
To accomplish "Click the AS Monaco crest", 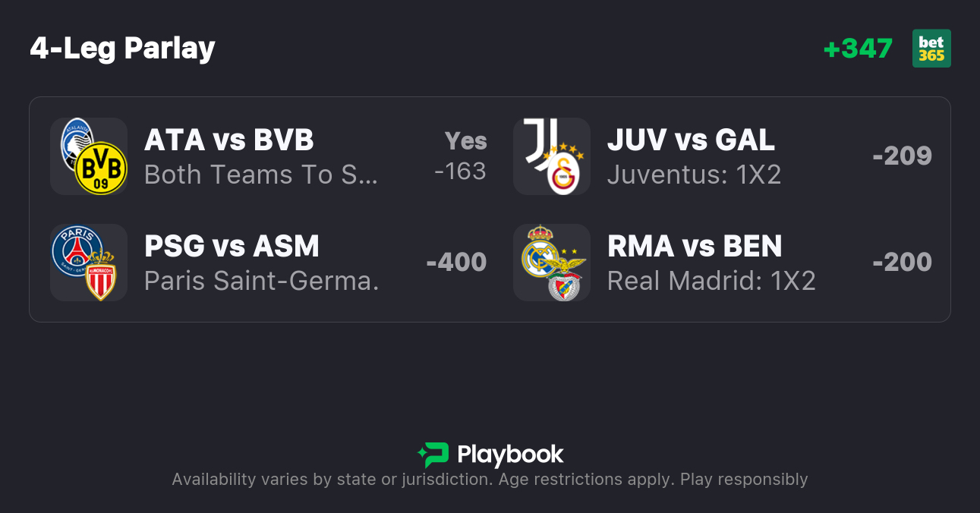I will coord(101,275).
